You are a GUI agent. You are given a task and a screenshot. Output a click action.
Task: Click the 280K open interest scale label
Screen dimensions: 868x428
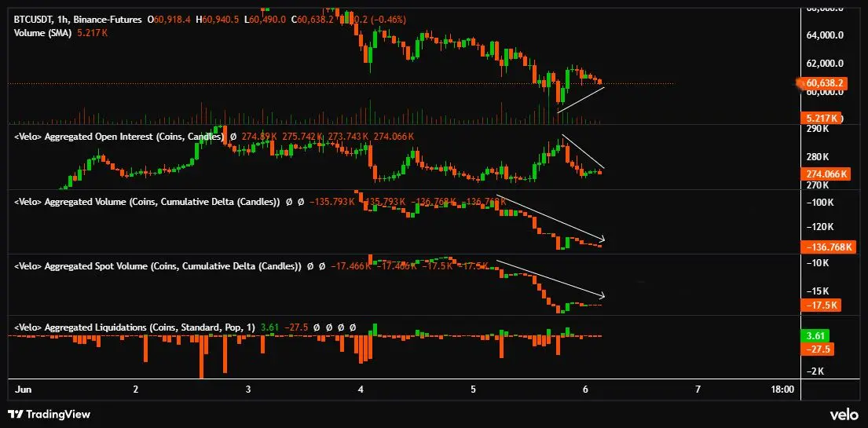(819, 157)
